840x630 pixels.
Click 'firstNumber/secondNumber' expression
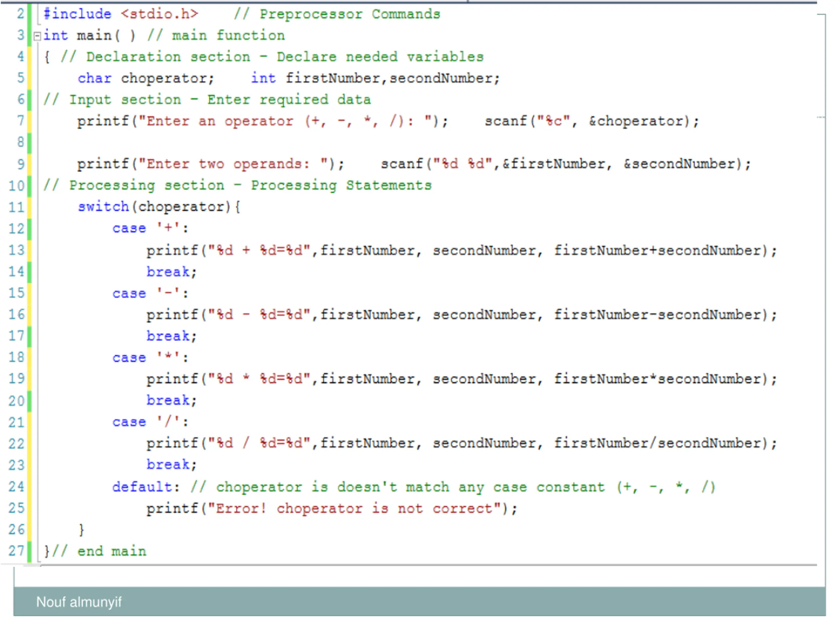[x=658, y=443]
